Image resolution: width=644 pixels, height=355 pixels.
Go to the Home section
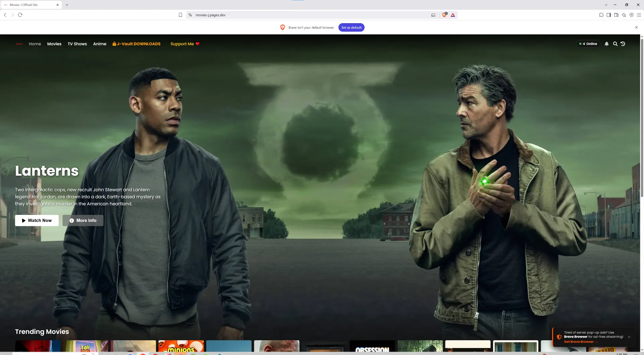35,44
